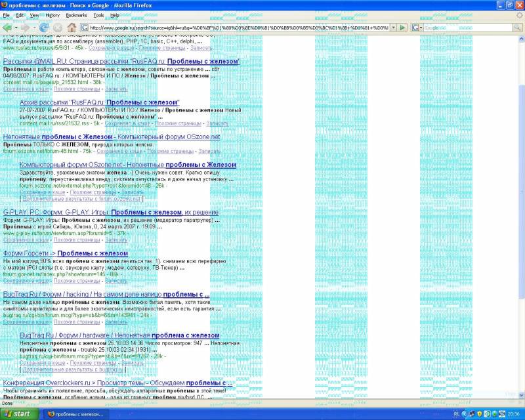Screen dimensions: 525x420
Task: Click inside the URL address field
Action: pyautogui.click(x=236, y=28)
